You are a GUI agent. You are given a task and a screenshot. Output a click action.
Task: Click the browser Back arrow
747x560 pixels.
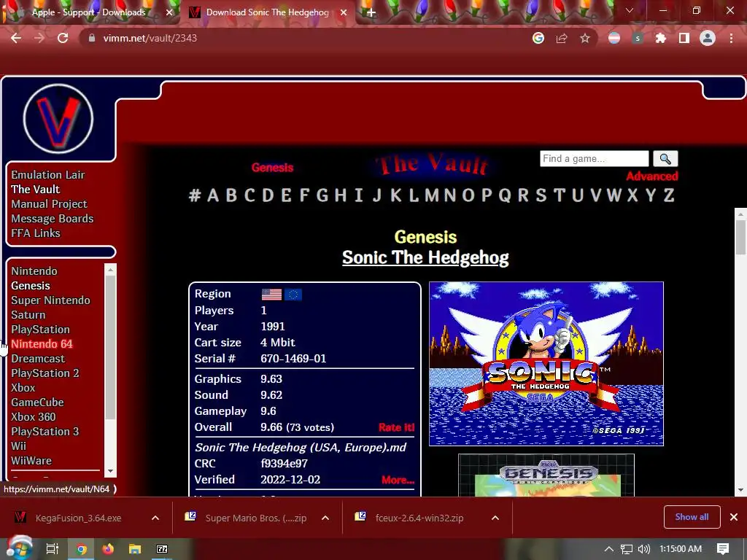click(x=16, y=38)
